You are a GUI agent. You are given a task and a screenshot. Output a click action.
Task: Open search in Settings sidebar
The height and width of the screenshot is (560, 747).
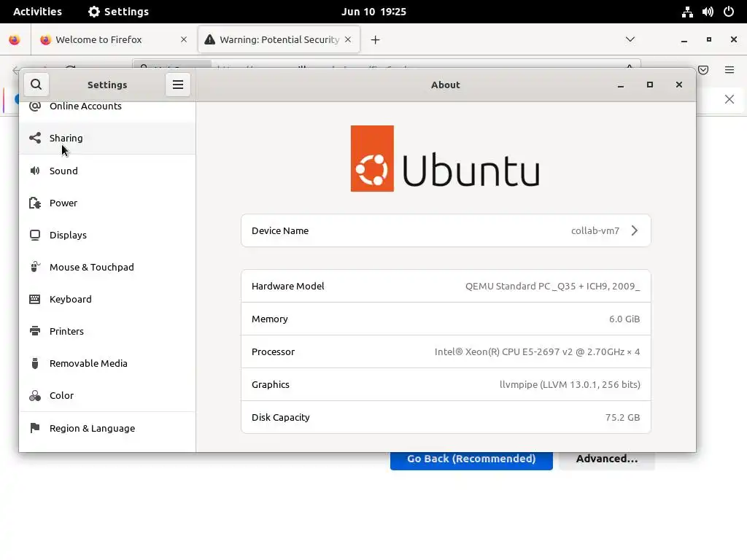pyautogui.click(x=36, y=85)
